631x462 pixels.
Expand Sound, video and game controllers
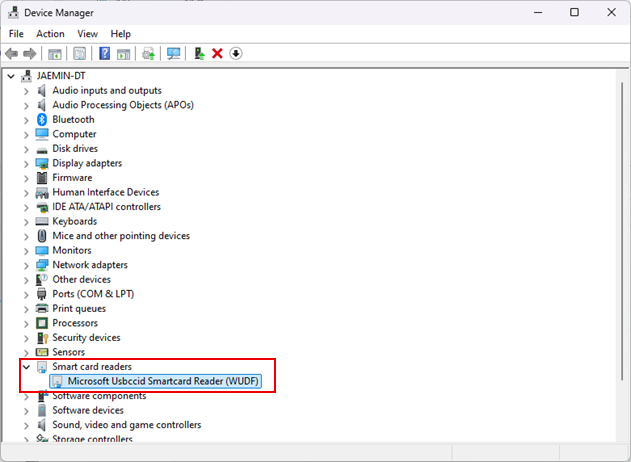tap(26, 426)
